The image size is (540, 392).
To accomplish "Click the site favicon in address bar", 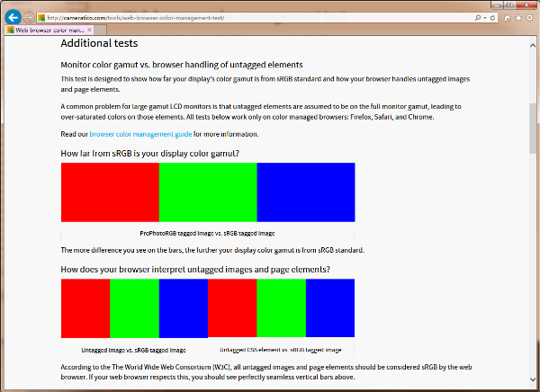I will (41, 17).
